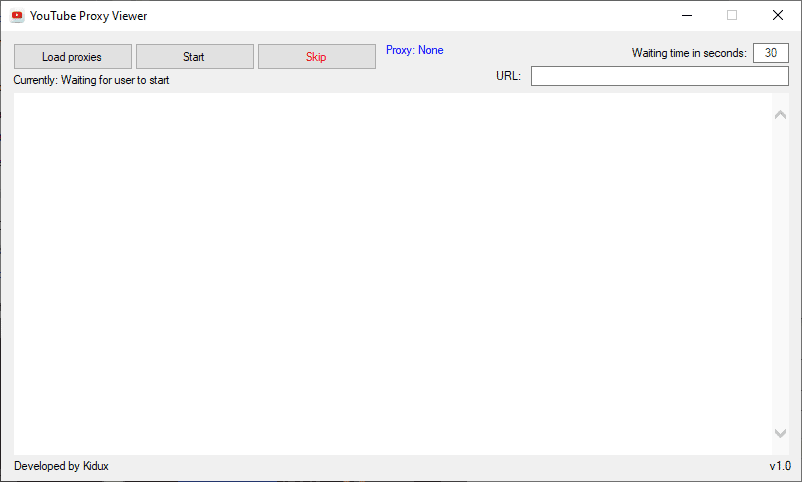Click the disabled maximize window button
Viewport: 802px width, 482px height.
point(732,15)
